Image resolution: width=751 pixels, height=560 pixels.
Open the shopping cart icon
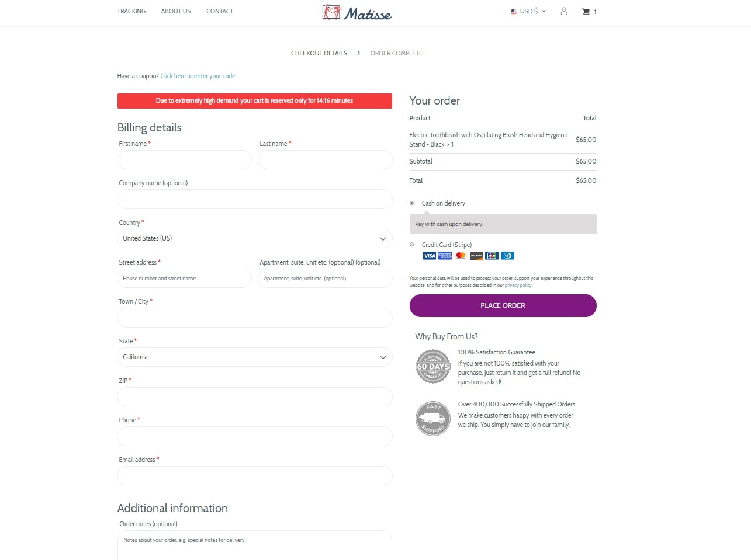(586, 12)
